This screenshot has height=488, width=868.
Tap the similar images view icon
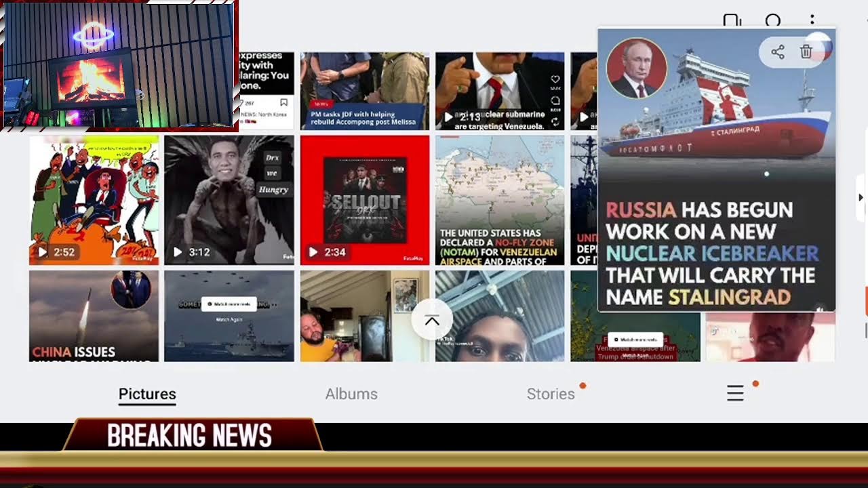732,20
